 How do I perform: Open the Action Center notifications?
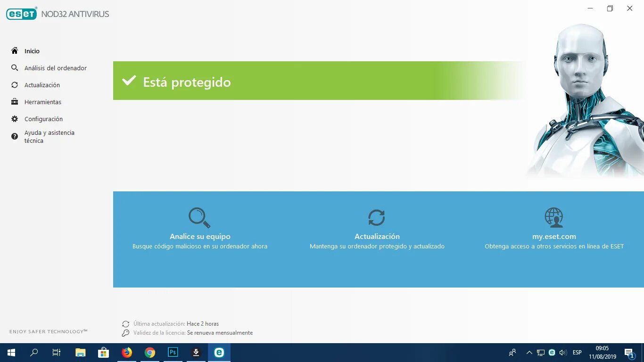(x=629, y=353)
